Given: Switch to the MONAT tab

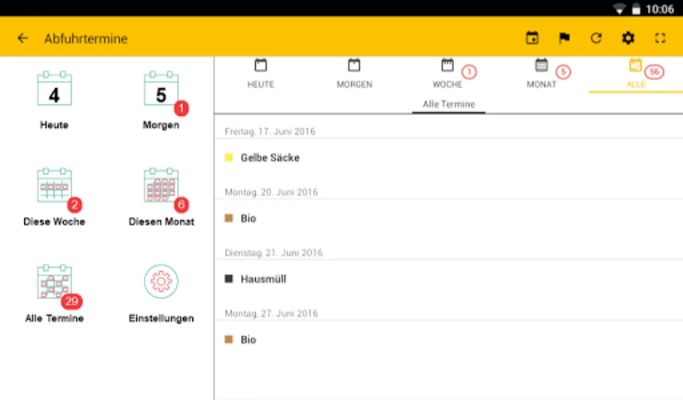Looking at the screenshot, I should tap(541, 74).
